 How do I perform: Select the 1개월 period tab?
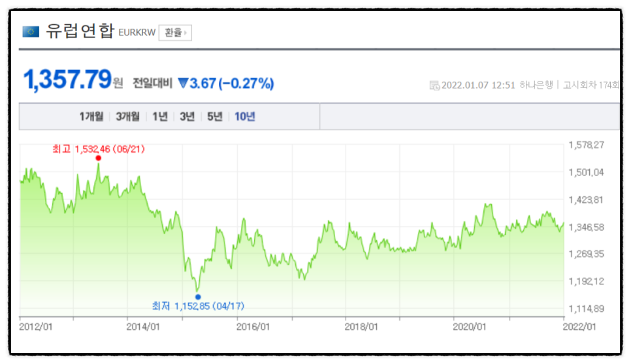91,117
